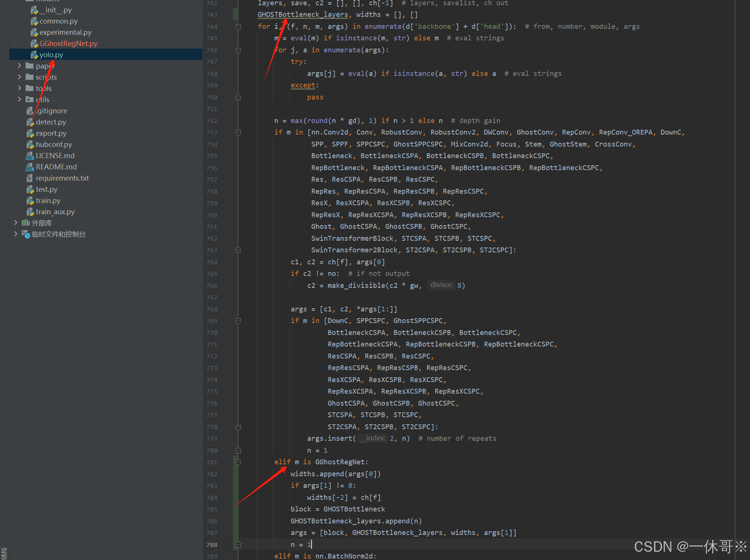750x560 pixels.
Task: Click the 'except' keyword on line 748
Action: click(x=303, y=86)
